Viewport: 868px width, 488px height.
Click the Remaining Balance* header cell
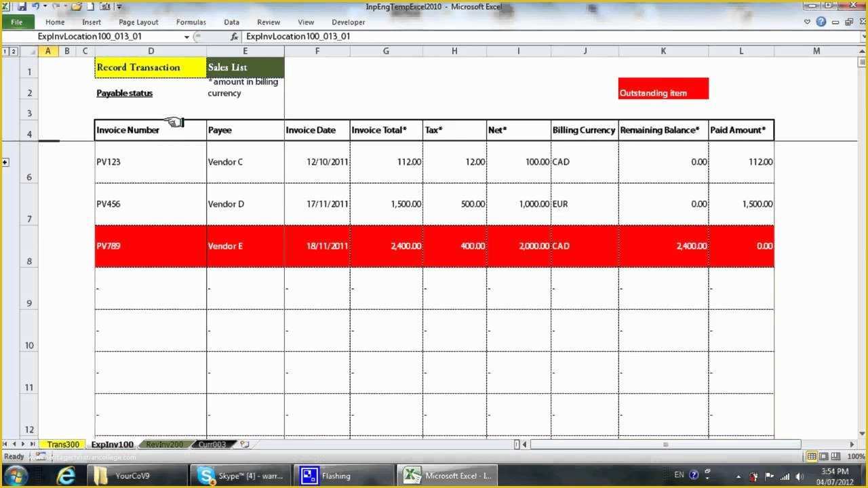pos(663,130)
